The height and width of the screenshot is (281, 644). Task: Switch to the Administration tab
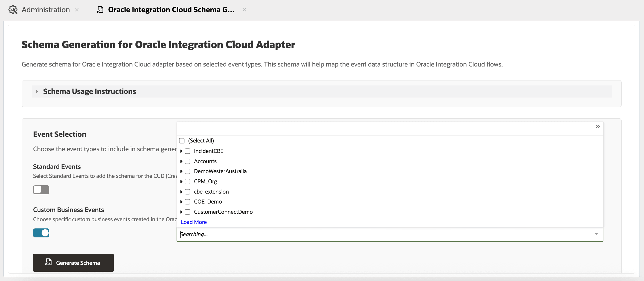point(46,10)
